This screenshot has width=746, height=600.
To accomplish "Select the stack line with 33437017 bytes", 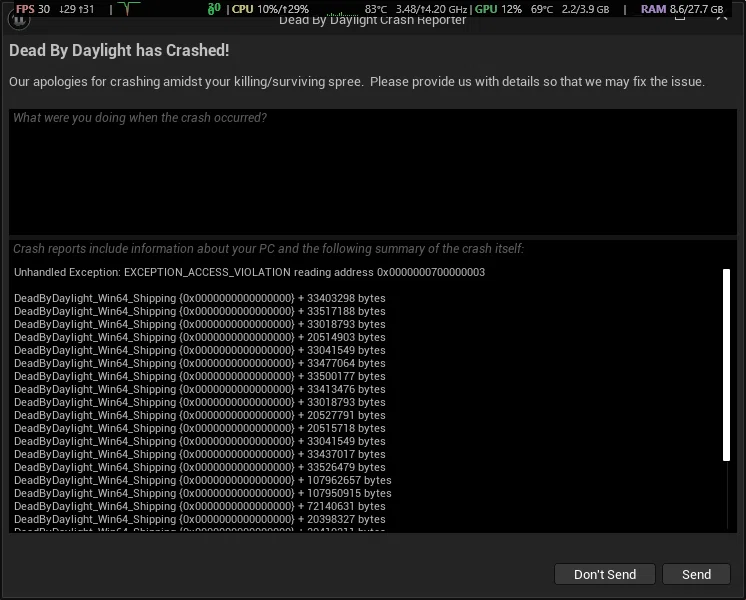I will (199, 454).
